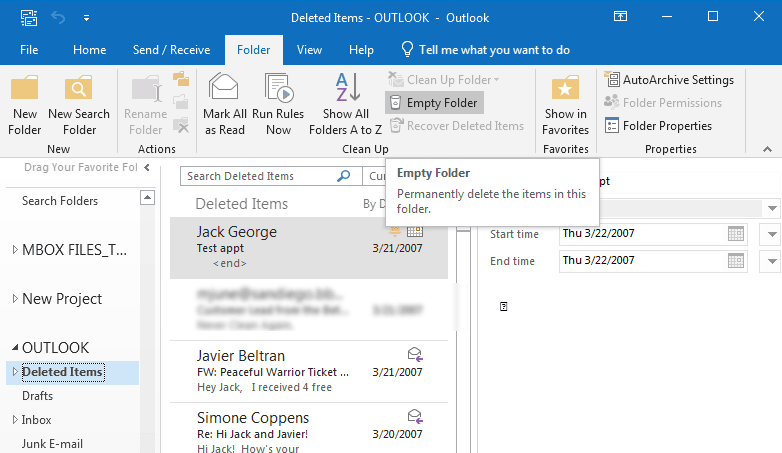
Task: Click the send/receive quick access icon
Action: tap(29, 18)
